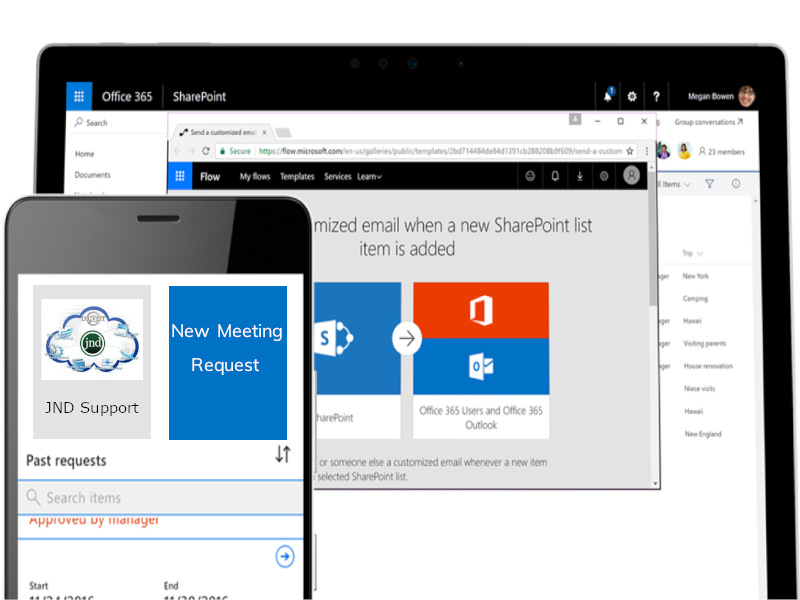Go forward in the browser window
The image size is (800, 600).
tap(191, 151)
